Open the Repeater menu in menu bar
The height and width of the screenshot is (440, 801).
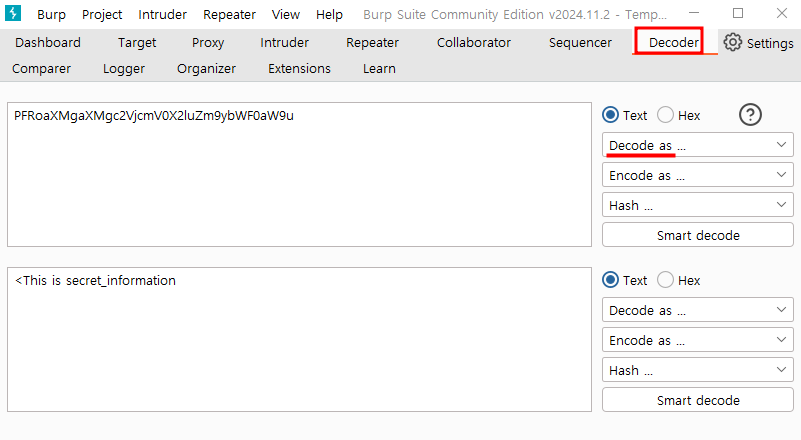229,14
